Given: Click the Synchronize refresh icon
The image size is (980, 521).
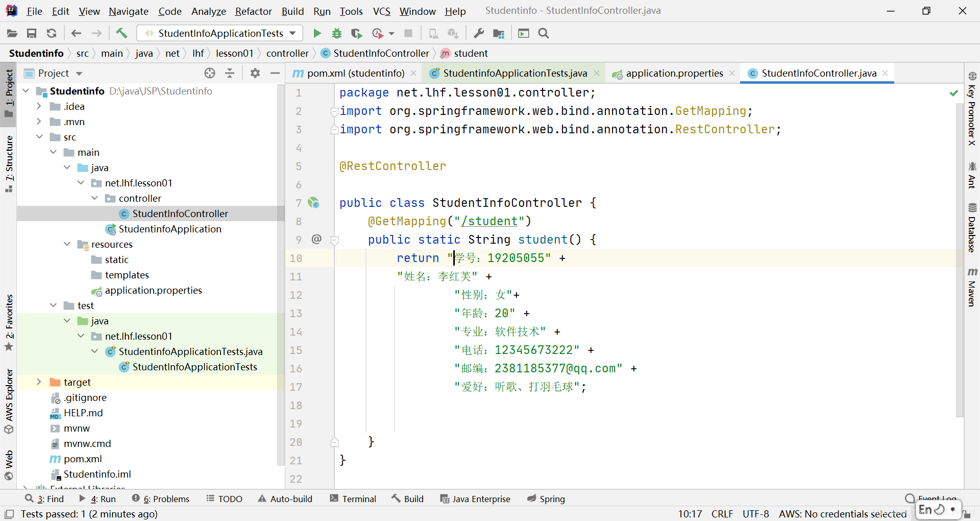Looking at the screenshot, I should [x=52, y=33].
